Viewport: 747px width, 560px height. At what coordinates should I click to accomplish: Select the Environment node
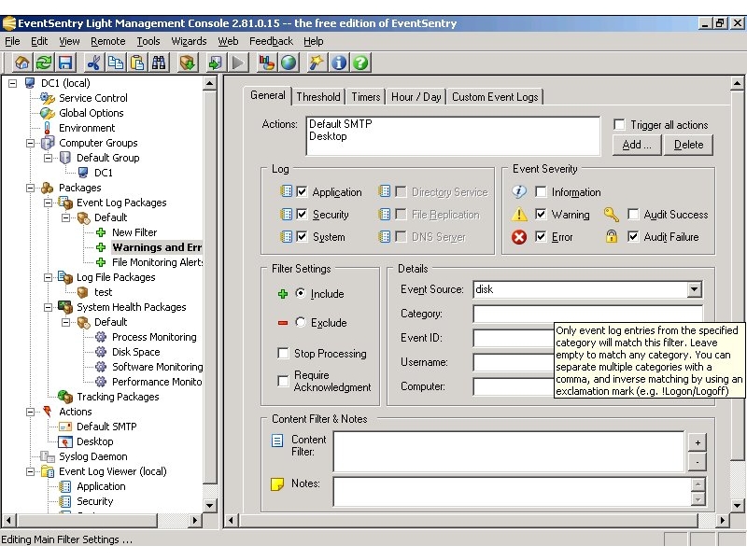(x=87, y=128)
